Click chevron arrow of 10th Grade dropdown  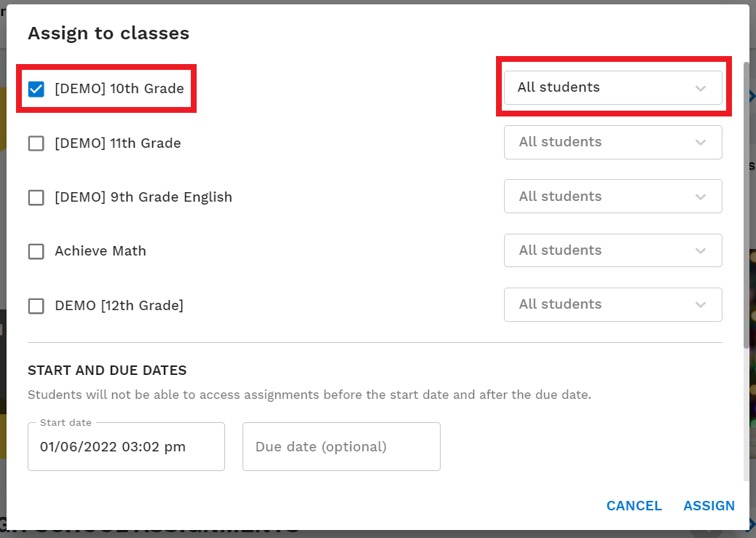point(701,88)
